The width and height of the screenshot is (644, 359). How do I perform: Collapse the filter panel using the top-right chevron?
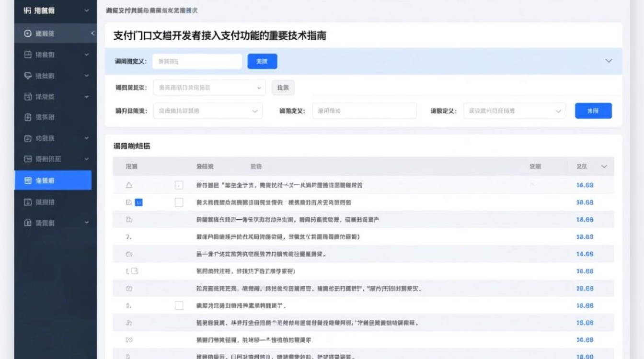(x=609, y=61)
